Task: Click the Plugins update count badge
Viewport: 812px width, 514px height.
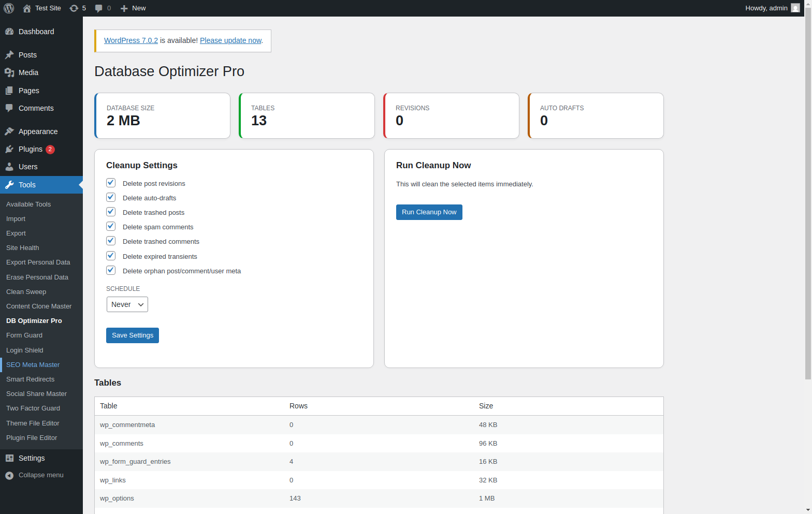Action: (x=50, y=149)
